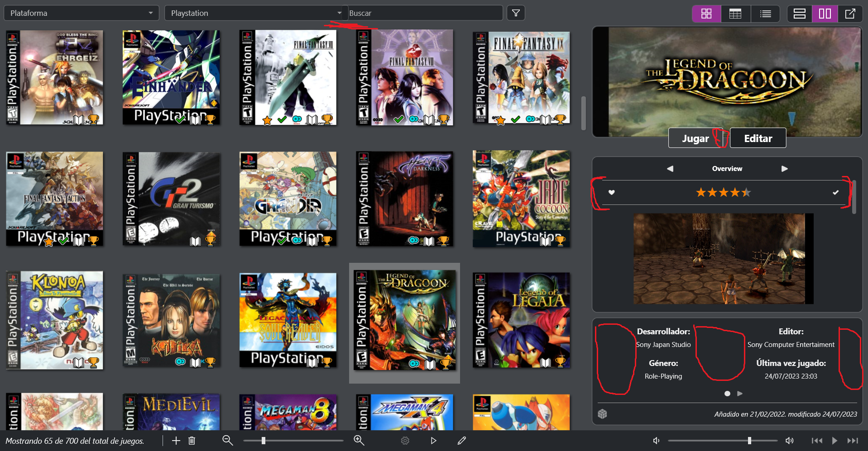This screenshot has width=868, height=451.
Task: Click the Editar button
Action: [x=758, y=138]
